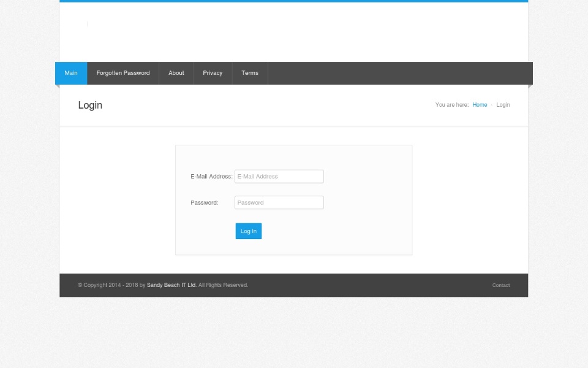Click the Login page heading
This screenshot has width=588, height=368.
pyautogui.click(x=90, y=105)
